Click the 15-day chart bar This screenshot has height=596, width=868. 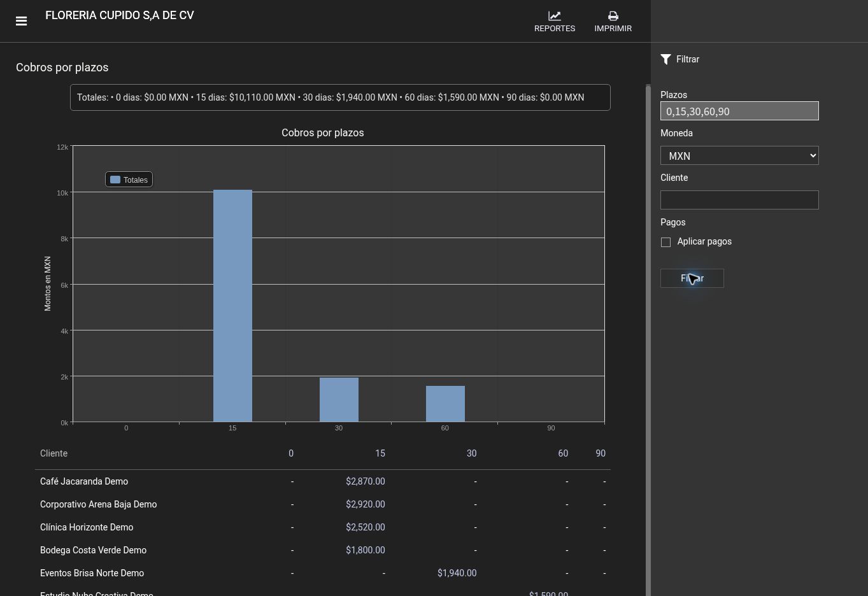(232, 306)
